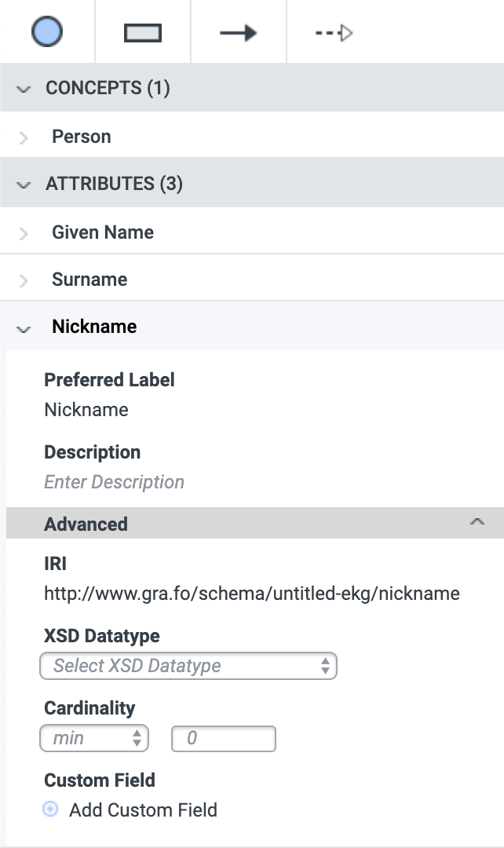This screenshot has height=848, width=504.
Task: Click Add Custom Field link
Action: 144,810
